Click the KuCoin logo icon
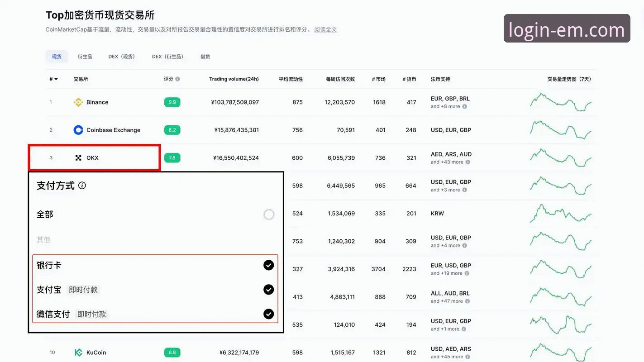 [78, 352]
